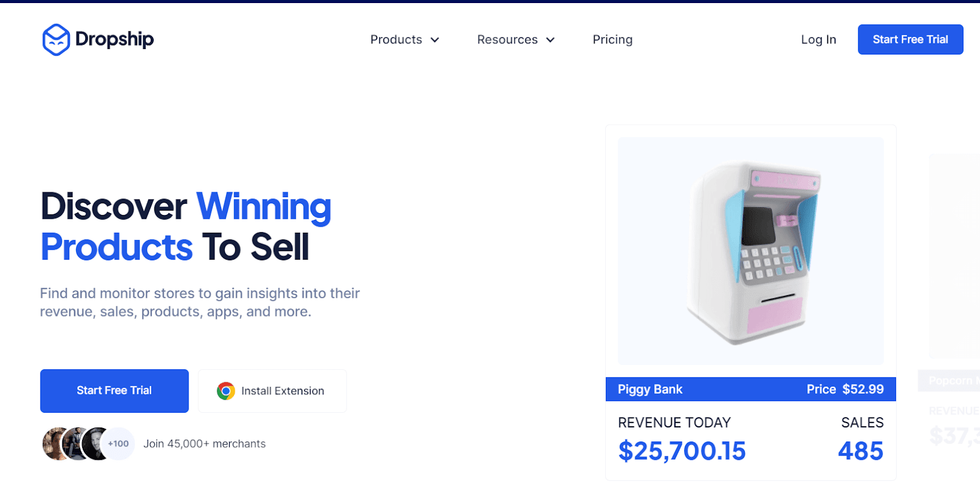Viewport: 980px width, 493px height.
Task: Click the Dropship wordmark text
Action: point(115,40)
